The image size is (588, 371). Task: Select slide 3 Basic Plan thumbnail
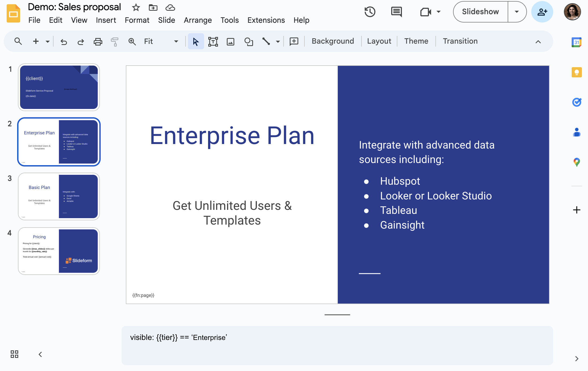(59, 196)
